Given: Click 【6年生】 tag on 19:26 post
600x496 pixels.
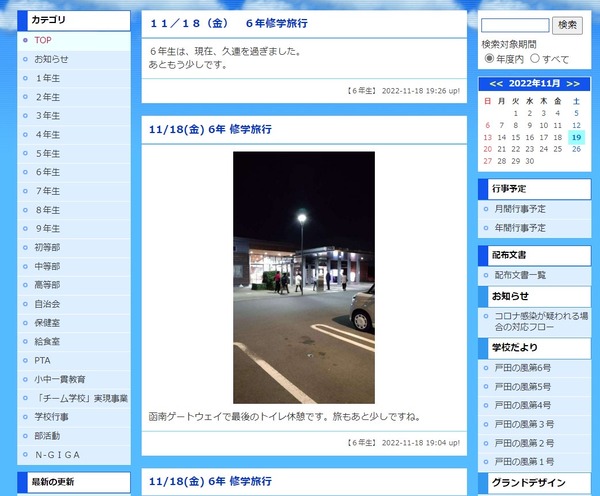Looking at the screenshot, I should (362, 91).
